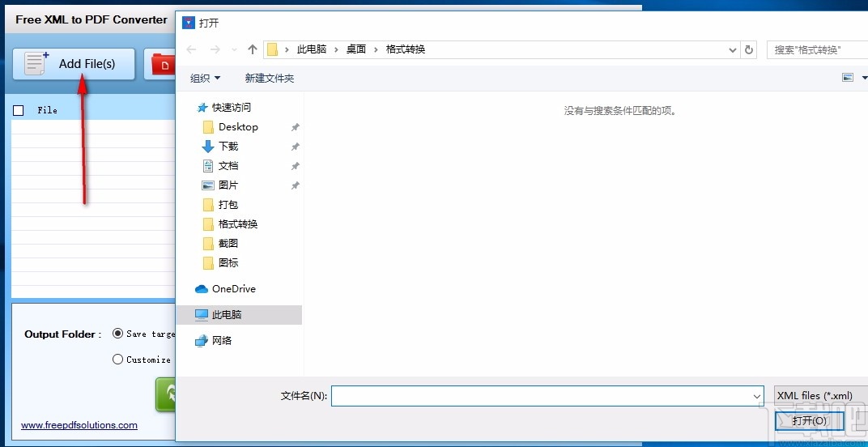Open the 图标 folder in sidebar
The width and height of the screenshot is (868, 447).
coord(228,262)
